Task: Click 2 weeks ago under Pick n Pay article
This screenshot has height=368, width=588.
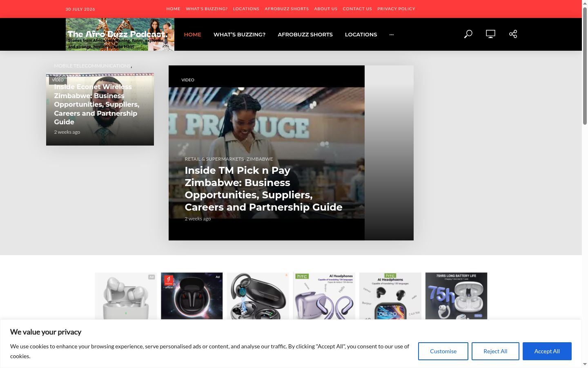Action: (198, 219)
